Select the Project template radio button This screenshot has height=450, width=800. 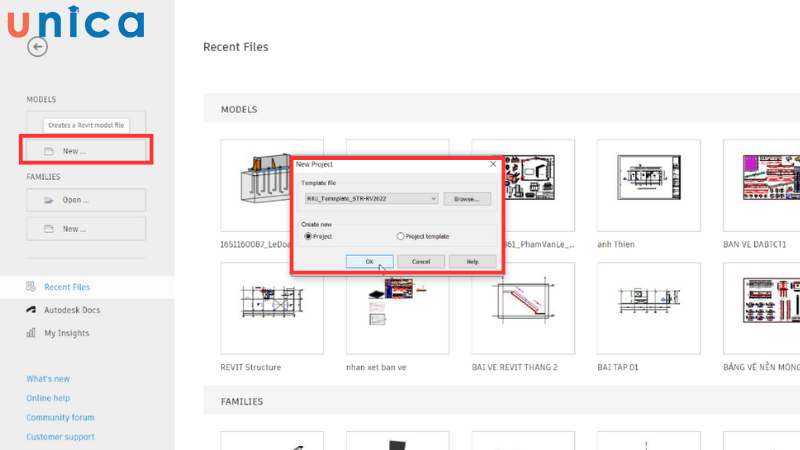point(401,236)
